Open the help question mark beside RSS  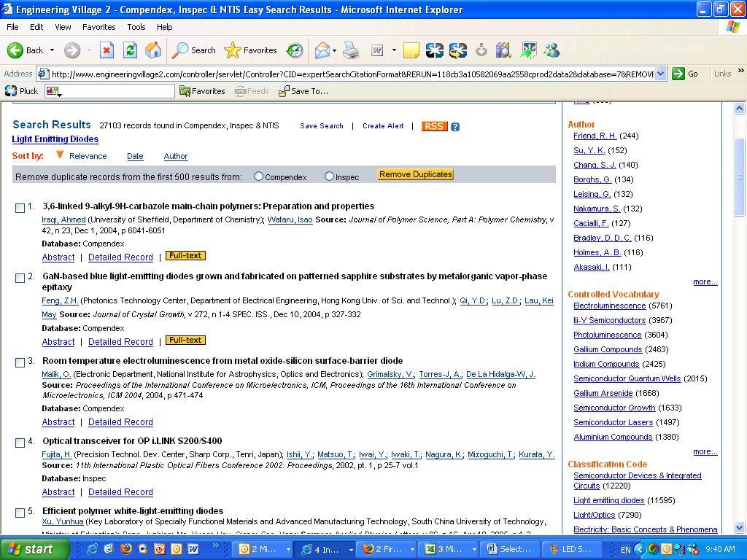coord(455,127)
